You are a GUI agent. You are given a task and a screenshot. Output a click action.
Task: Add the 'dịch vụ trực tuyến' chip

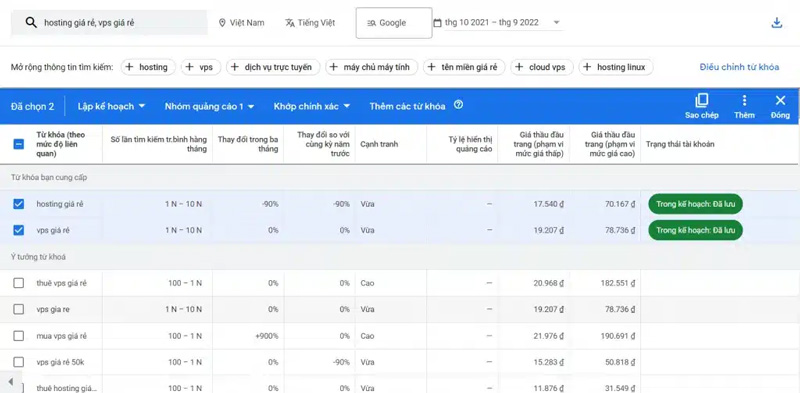[273, 67]
